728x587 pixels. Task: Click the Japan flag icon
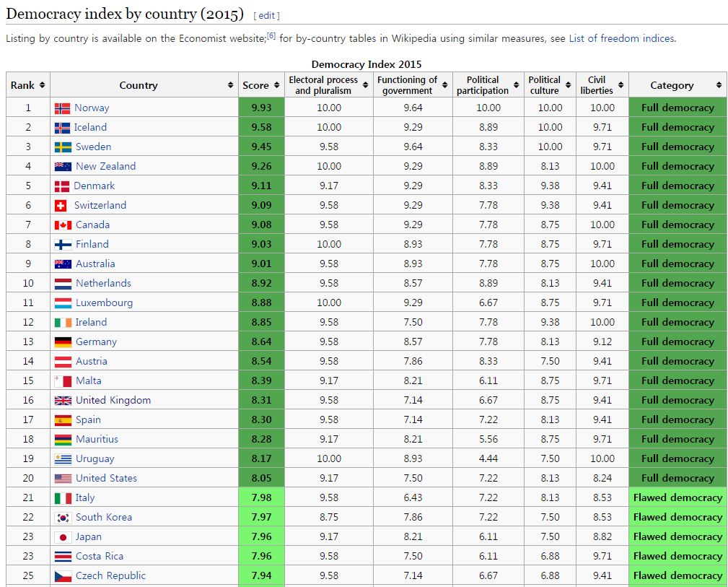[x=63, y=537]
